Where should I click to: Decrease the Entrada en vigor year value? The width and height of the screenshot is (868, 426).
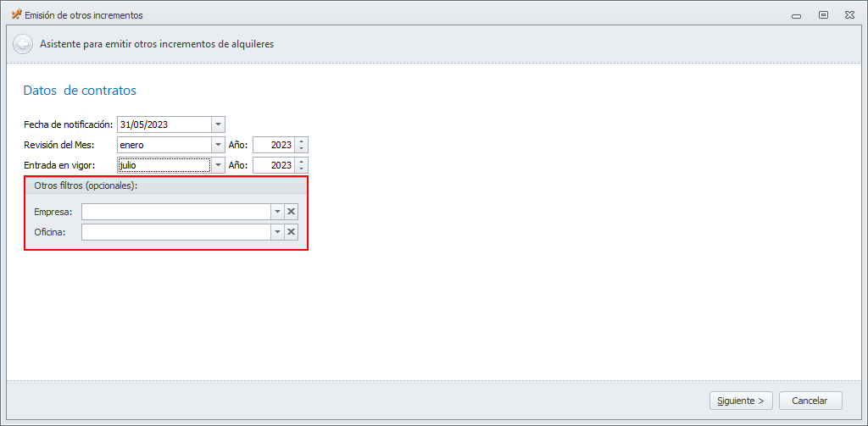(301, 169)
